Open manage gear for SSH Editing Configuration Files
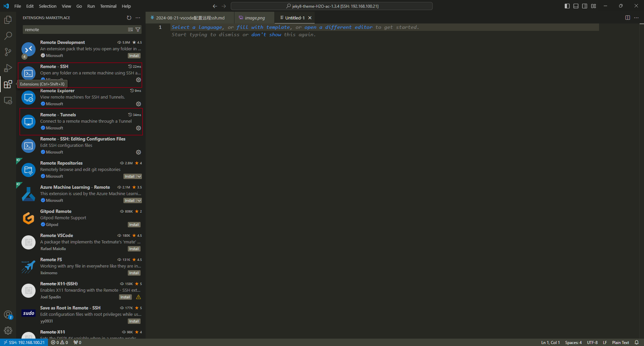644x346 pixels. [x=139, y=152]
